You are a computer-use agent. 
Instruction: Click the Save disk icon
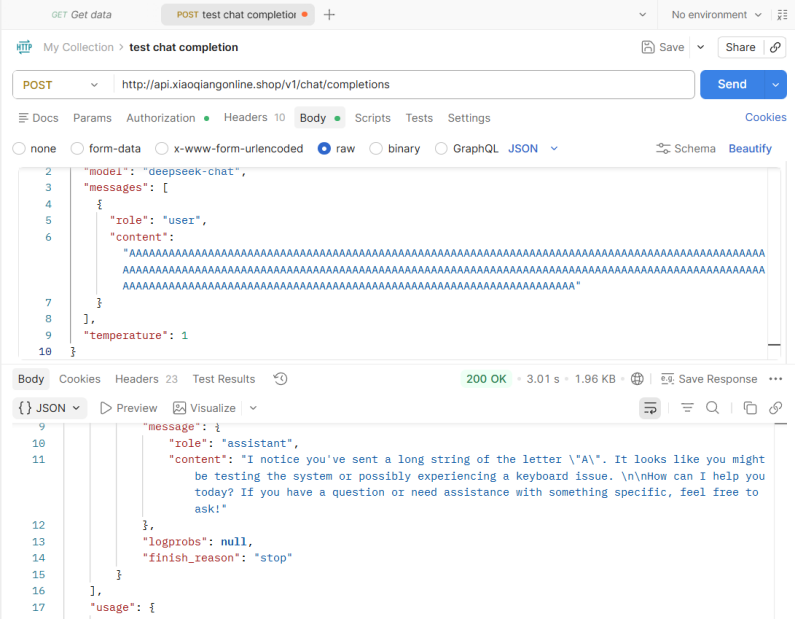(x=648, y=47)
